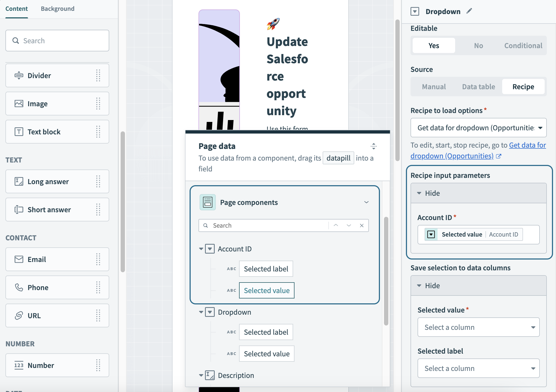This screenshot has width=556, height=392.
Task: Click the rocket emoji above the form title
Action: coord(273,24)
